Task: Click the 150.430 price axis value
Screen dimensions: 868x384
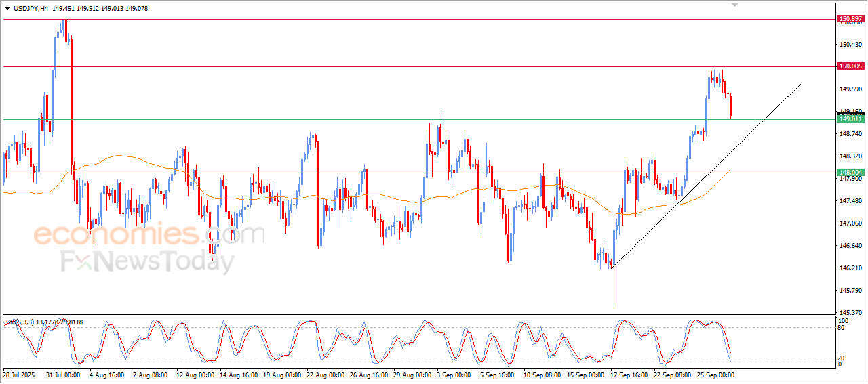Action: pyautogui.click(x=850, y=45)
